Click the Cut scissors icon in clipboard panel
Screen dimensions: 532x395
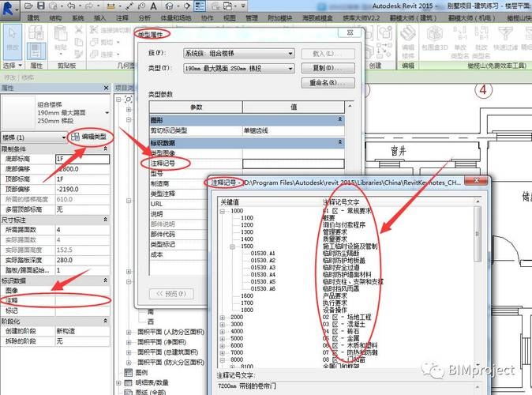click(79, 30)
